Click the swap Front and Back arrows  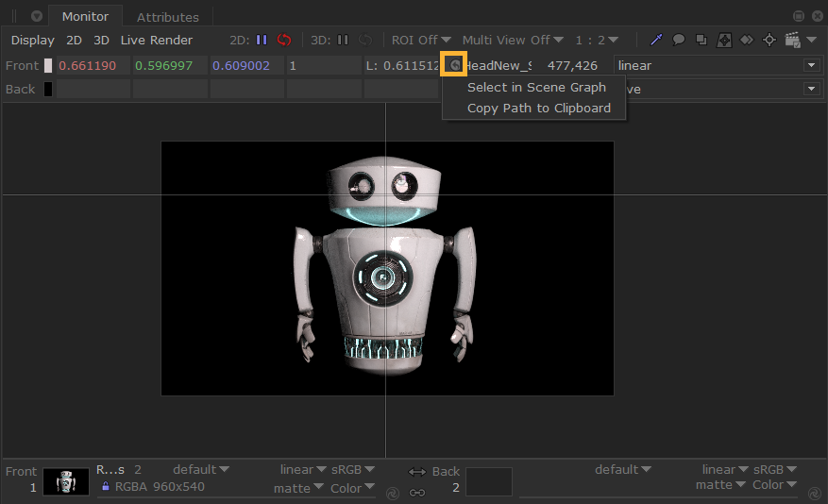click(x=416, y=472)
